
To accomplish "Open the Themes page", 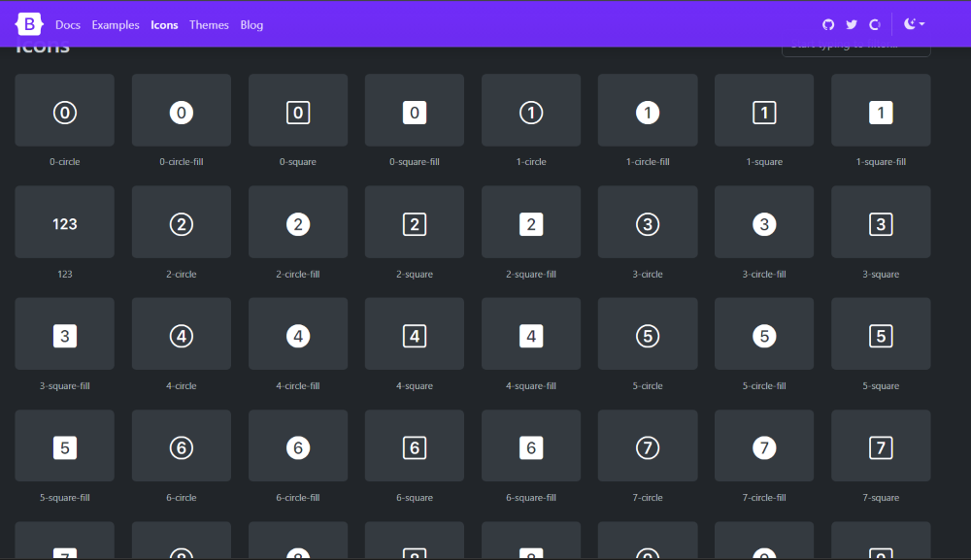I will 209,25.
